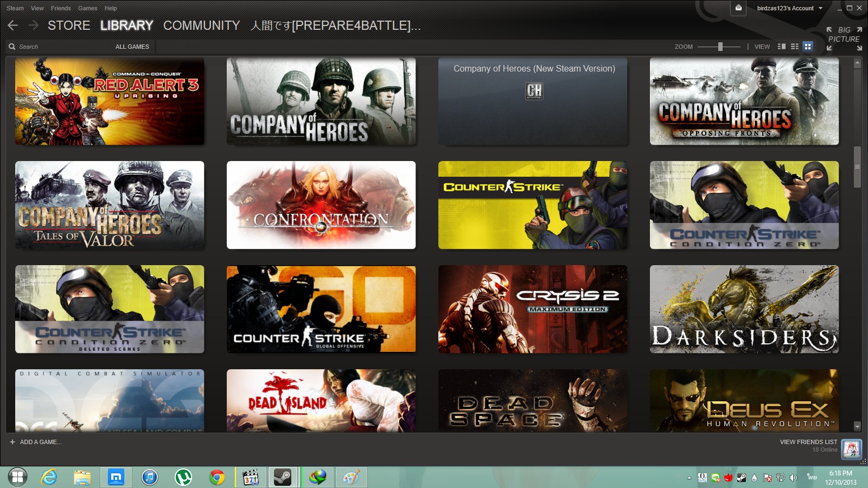
Task: Select the Dead Island game tile
Action: pyautogui.click(x=321, y=401)
